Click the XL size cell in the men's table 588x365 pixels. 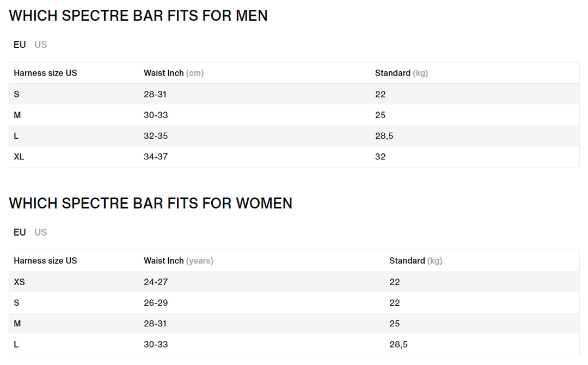(x=19, y=157)
